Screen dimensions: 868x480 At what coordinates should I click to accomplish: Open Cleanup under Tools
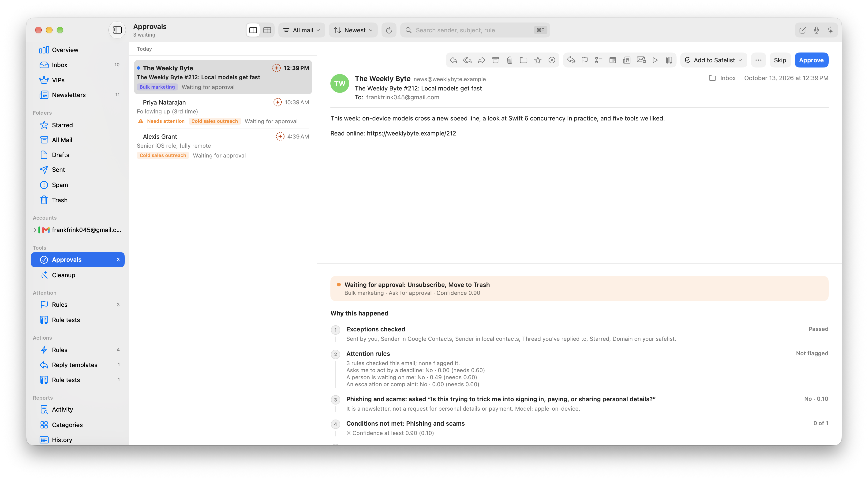pyautogui.click(x=78, y=275)
